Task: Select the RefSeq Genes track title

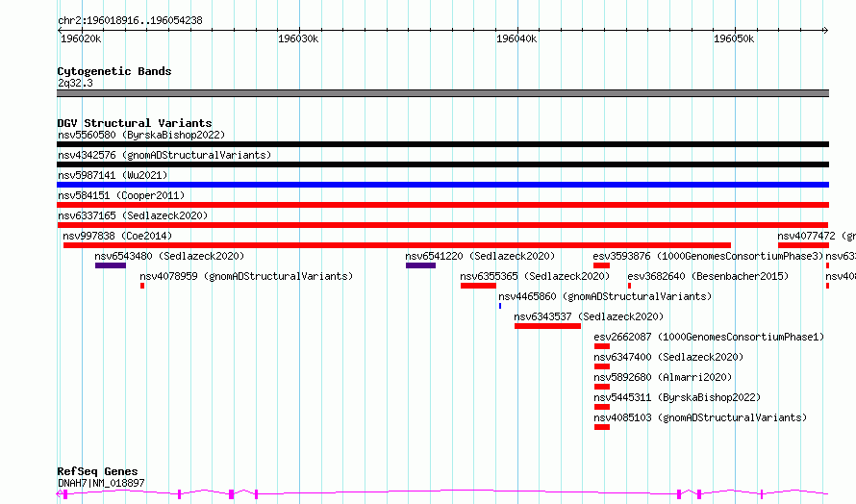Action: click(97, 471)
